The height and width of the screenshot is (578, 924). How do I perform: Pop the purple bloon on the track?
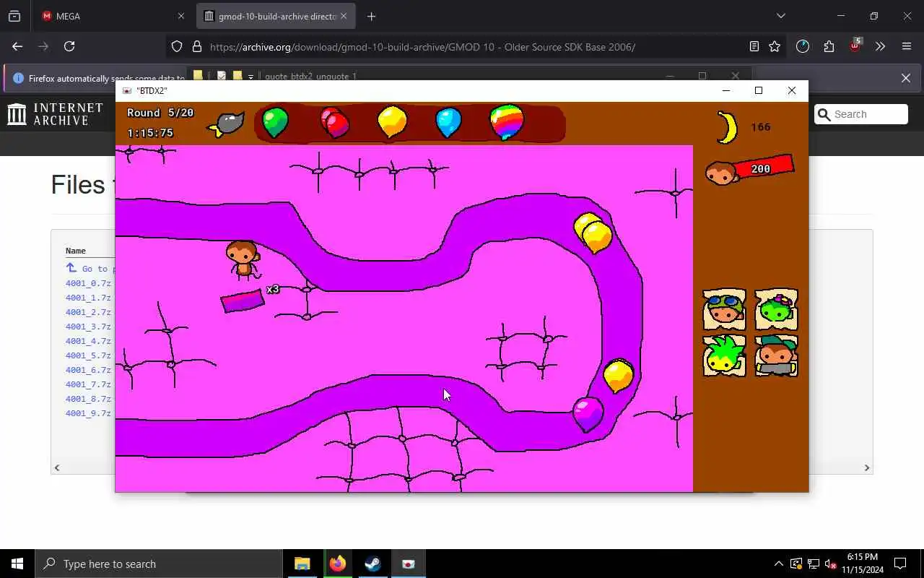pos(588,414)
